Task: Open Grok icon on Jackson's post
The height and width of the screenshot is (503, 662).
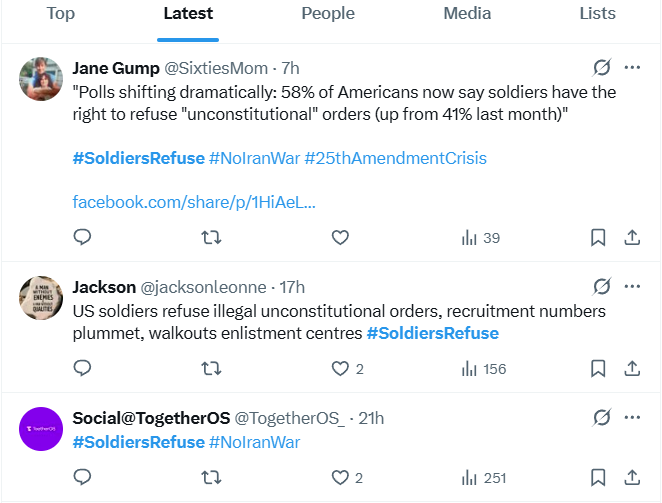Action: (601, 287)
